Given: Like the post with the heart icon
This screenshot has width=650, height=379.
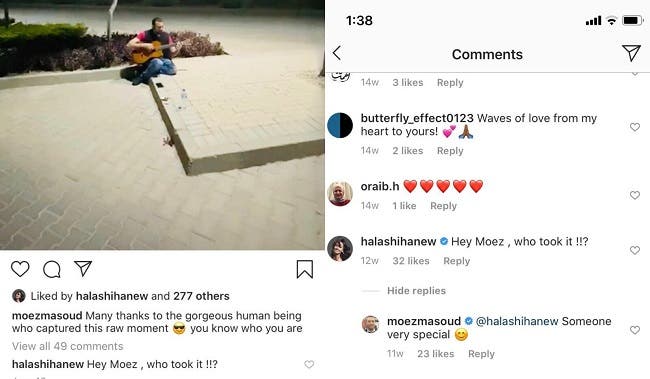Looking at the screenshot, I should tap(20, 269).
